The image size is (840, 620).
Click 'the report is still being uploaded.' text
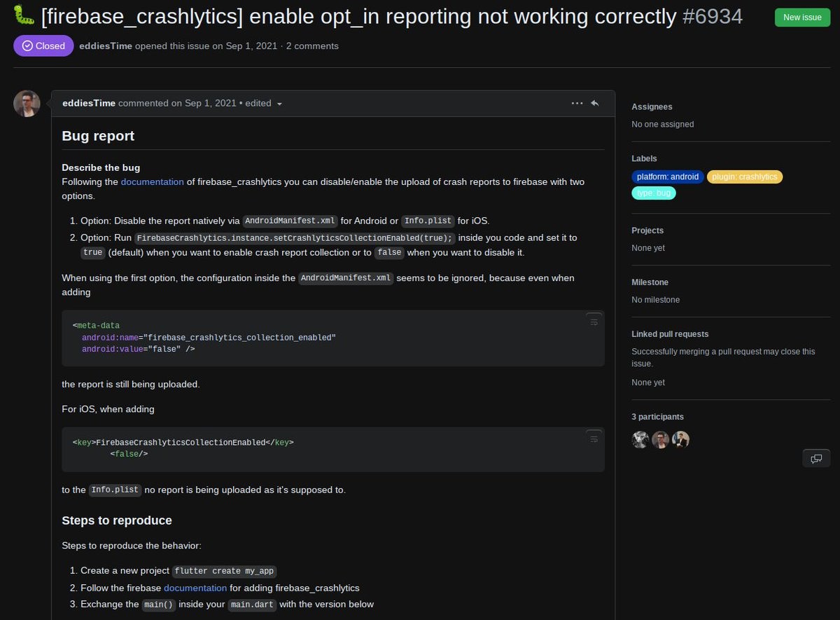tap(131, 385)
